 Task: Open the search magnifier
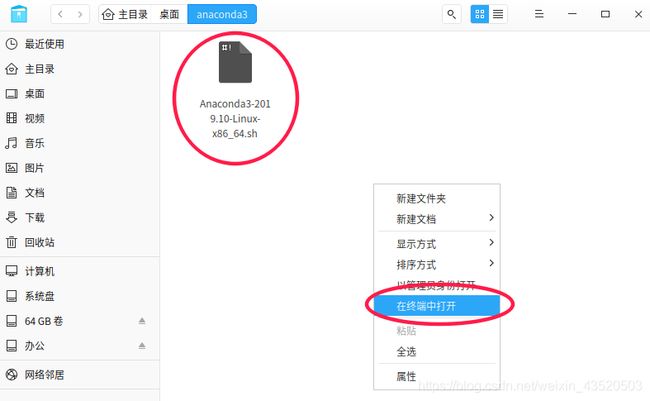pyautogui.click(x=451, y=14)
